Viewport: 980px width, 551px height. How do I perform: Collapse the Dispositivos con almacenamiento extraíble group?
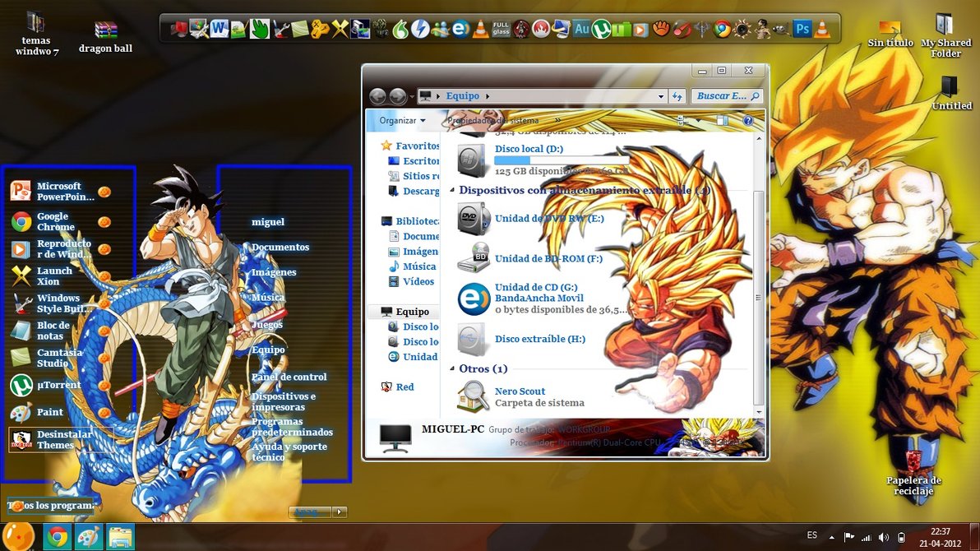(x=452, y=190)
